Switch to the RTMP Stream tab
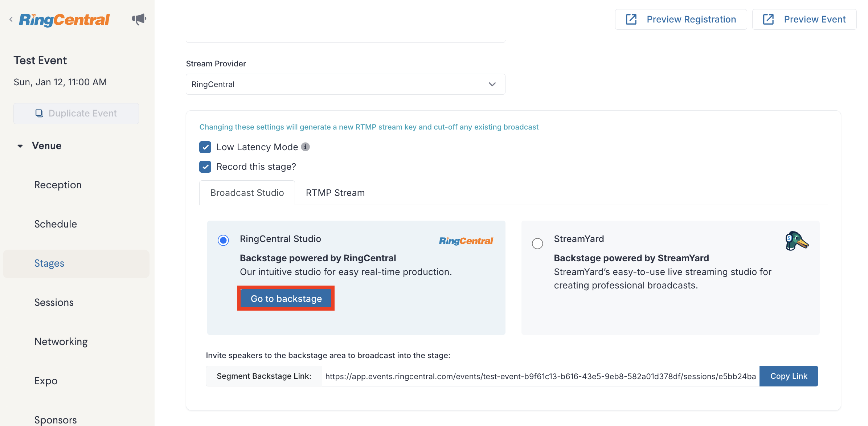The height and width of the screenshot is (426, 868). 335,193
